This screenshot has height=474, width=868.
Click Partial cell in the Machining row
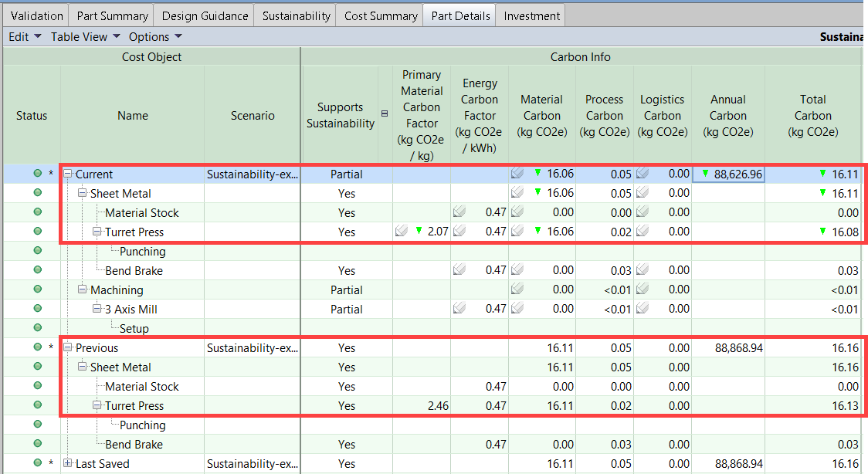click(347, 289)
